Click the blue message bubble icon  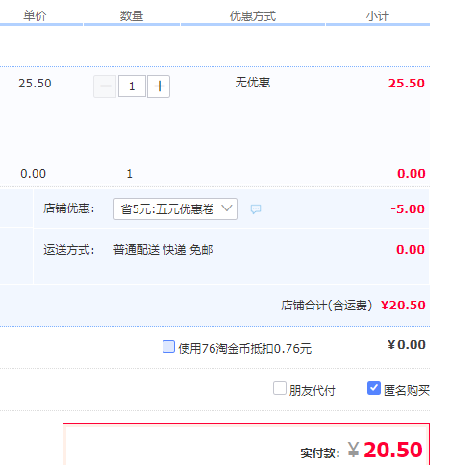(x=256, y=209)
